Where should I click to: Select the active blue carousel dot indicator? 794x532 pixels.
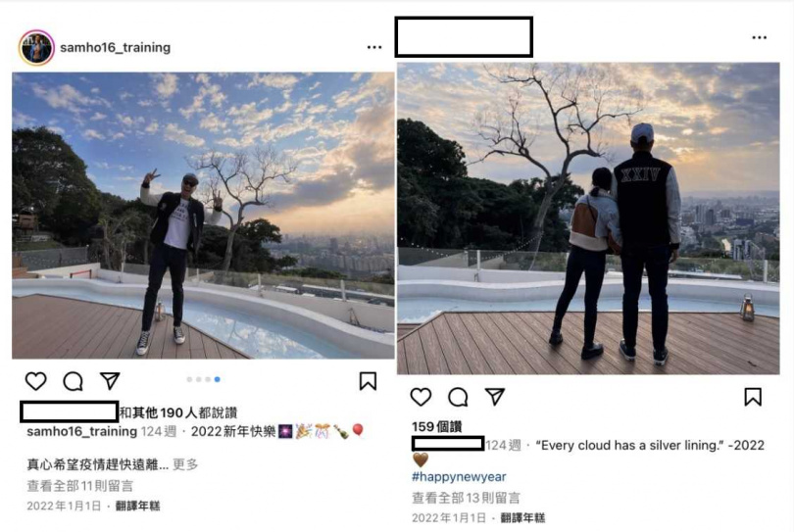coord(218,379)
